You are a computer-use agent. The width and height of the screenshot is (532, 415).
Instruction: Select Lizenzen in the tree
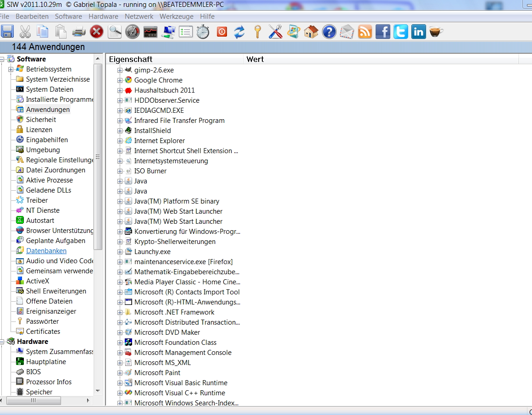coord(39,130)
